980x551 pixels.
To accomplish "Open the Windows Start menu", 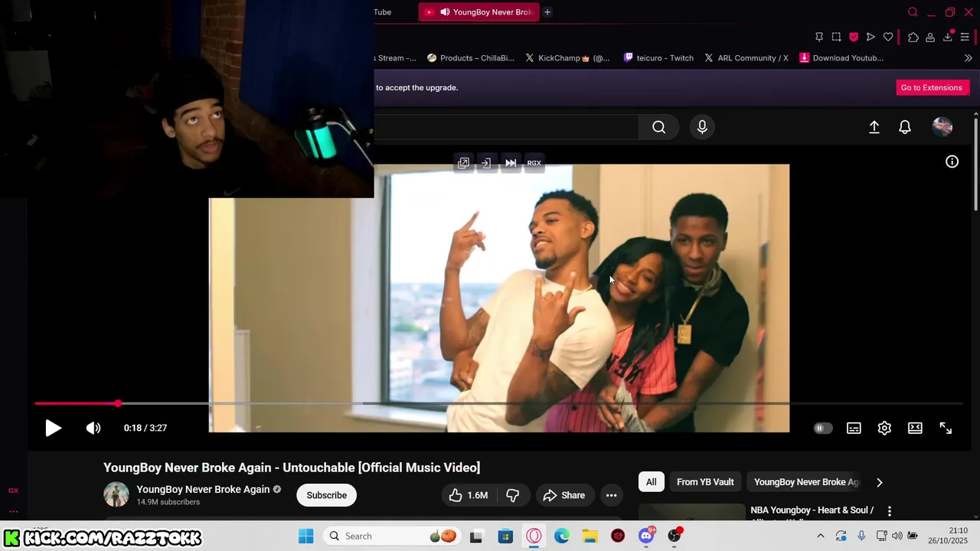I will (x=305, y=536).
